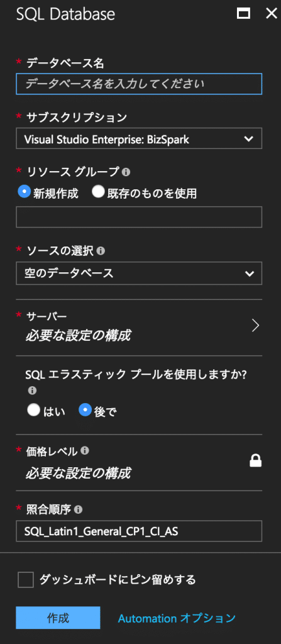Click the info icon beside 価格レベル
The image size is (281, 644).
[x=85, y=452]
